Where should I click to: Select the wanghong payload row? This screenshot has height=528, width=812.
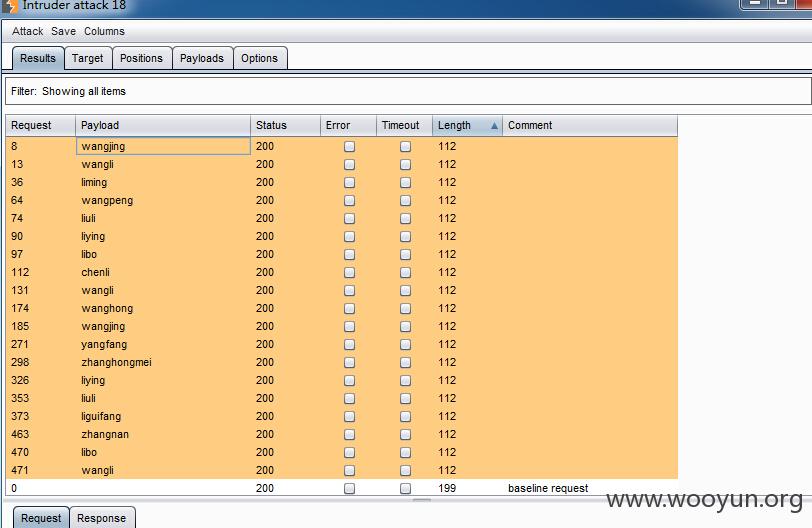click(x=342, y=309)
